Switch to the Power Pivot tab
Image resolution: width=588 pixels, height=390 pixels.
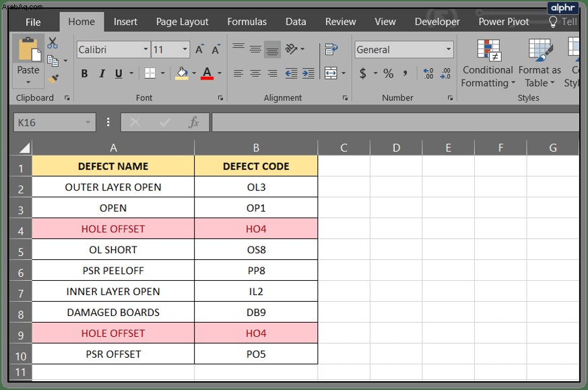point(504,22)
